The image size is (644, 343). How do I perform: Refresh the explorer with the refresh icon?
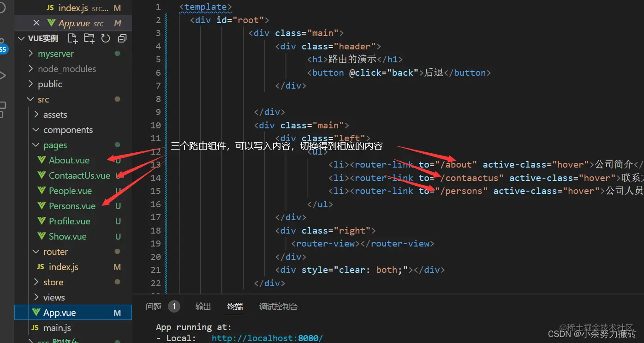(x=106, y=38)
